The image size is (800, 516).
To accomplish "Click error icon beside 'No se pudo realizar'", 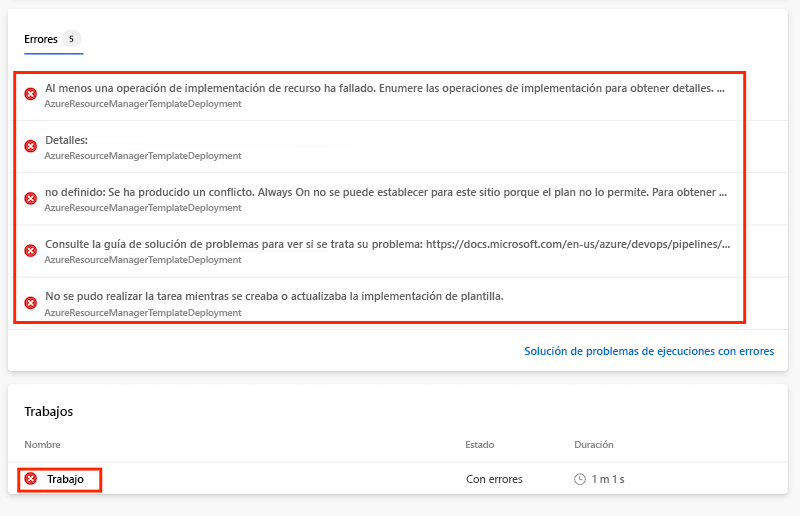I will click(x=31, y=303).
